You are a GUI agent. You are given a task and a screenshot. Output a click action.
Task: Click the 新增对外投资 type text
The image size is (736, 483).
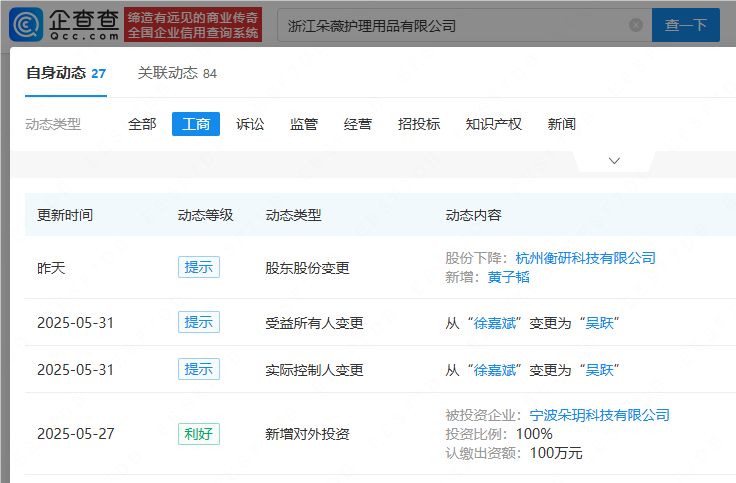coord(307,434)
